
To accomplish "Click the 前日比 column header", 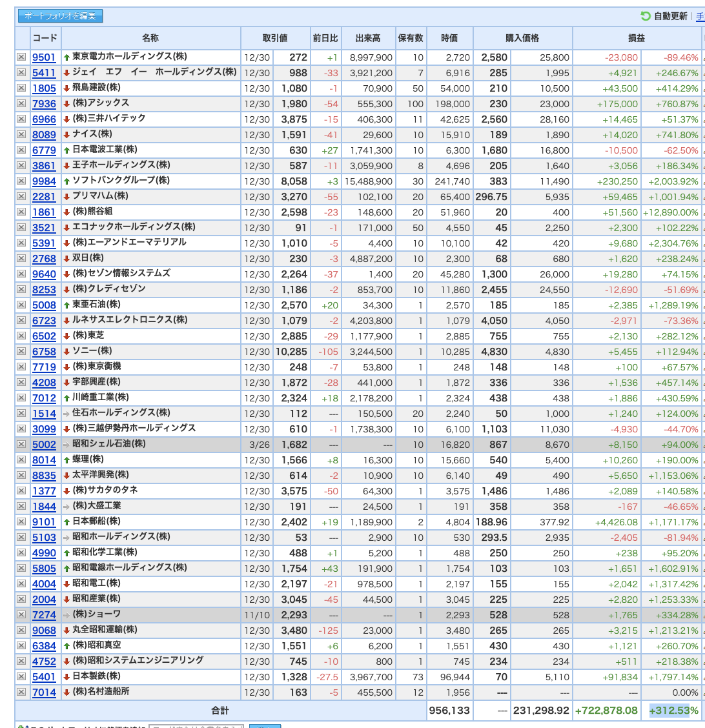I will point(325,38).
